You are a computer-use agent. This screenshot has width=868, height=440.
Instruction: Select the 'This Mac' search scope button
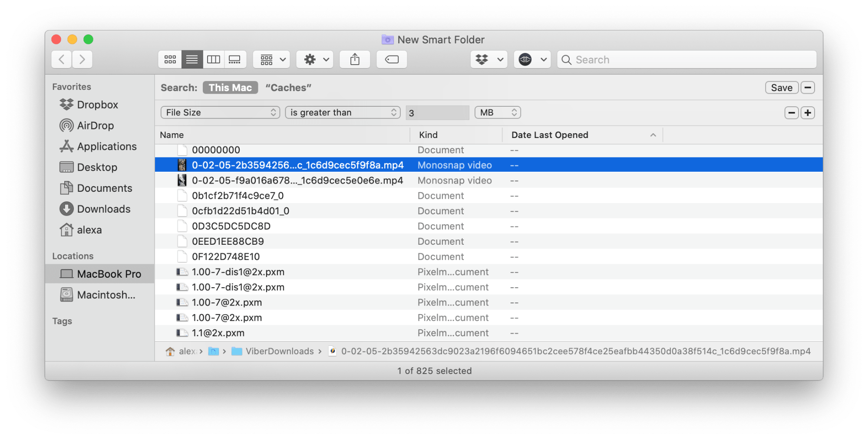[x=230, y=87]
